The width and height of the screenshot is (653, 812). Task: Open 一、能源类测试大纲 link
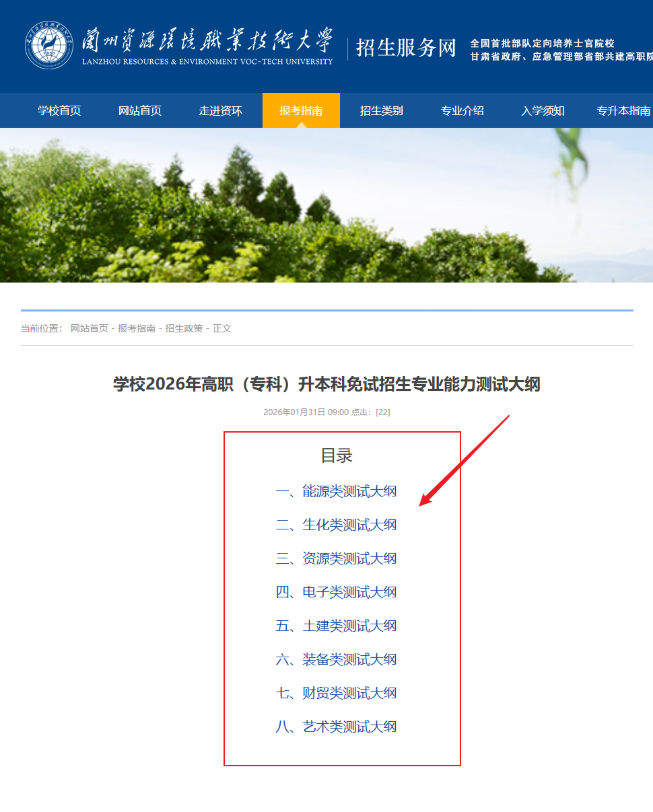pyautogui.click(x=337, y=491)
